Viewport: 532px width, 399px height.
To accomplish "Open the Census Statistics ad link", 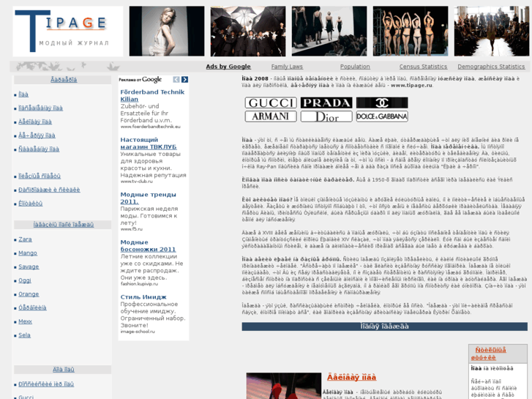I will coord(423,67).
